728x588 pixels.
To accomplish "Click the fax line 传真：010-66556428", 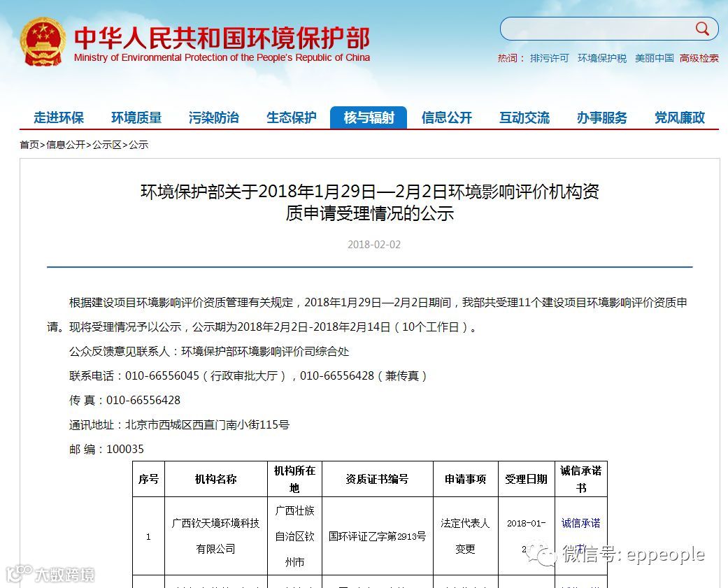I will [x=124, y=400].
